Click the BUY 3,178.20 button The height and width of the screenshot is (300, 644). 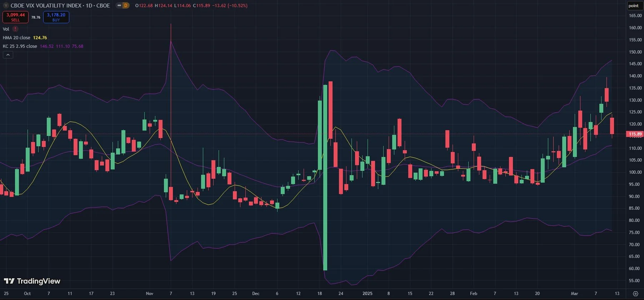(x=56, y=17)
